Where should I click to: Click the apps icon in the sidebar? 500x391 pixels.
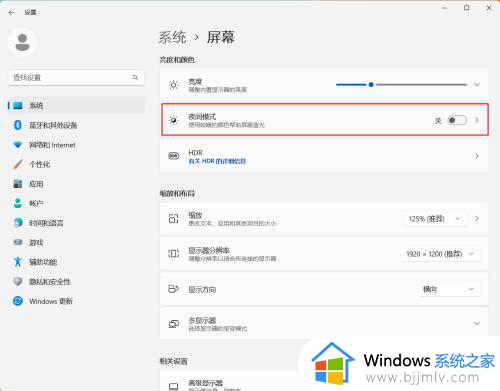(x=18, y=184)
